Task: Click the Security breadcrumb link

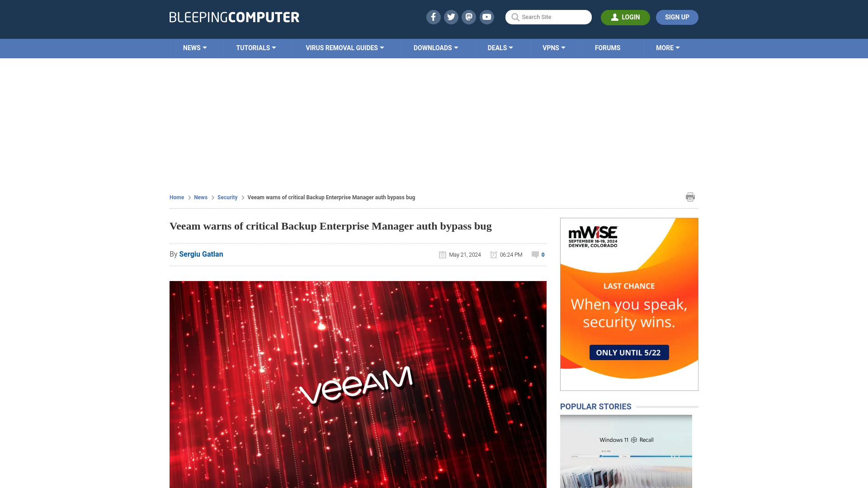Action: tap(227, 197)
